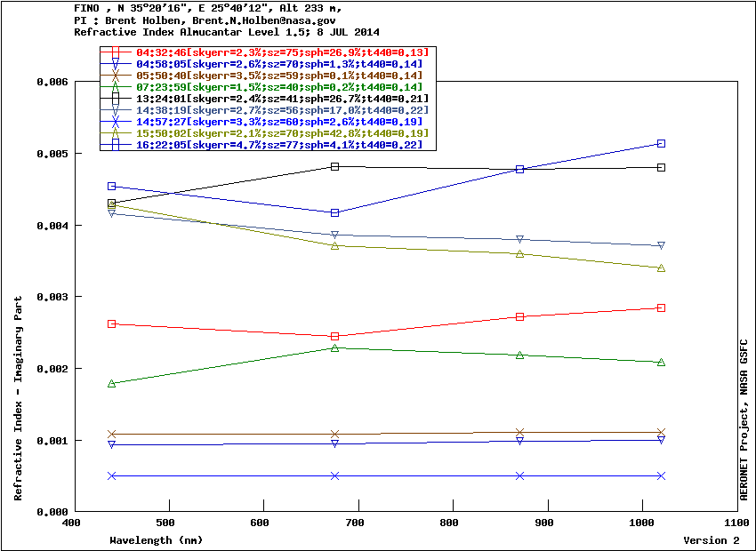Click the lowest blue X point at 870 nm
Screen dimensions: 756x551
(x=520, y=475)
